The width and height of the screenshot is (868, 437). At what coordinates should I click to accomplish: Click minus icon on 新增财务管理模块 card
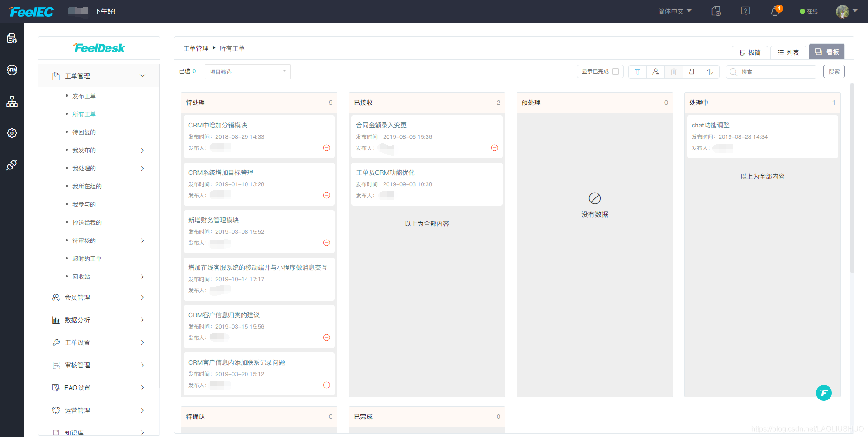point(327,243)
